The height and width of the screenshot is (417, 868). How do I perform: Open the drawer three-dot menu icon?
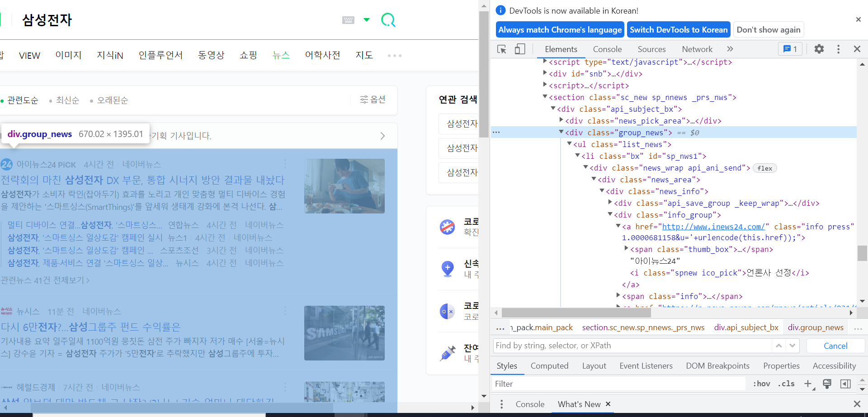(x=501, y=404)
